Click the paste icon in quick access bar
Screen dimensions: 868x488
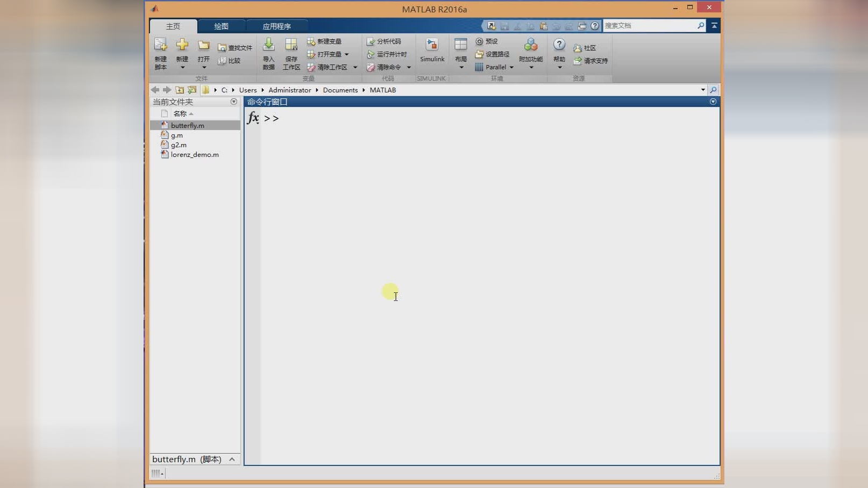pos(543,26)
